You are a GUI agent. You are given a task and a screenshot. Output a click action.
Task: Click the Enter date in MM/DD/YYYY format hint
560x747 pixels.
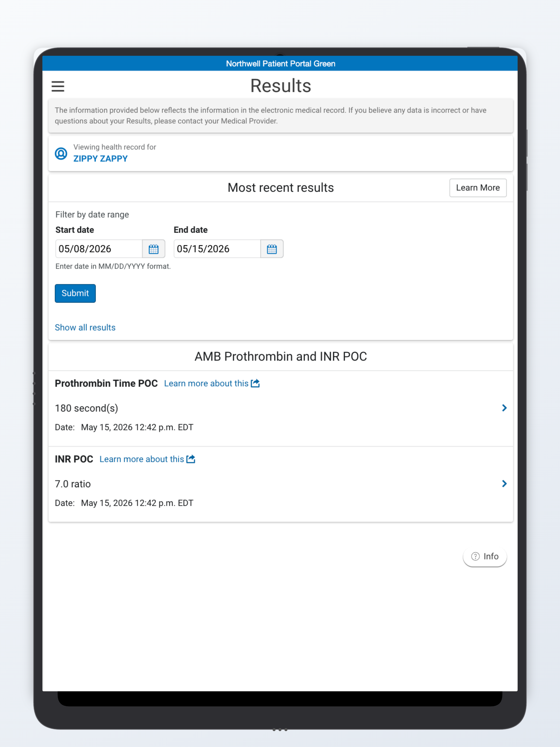[113, 266]
